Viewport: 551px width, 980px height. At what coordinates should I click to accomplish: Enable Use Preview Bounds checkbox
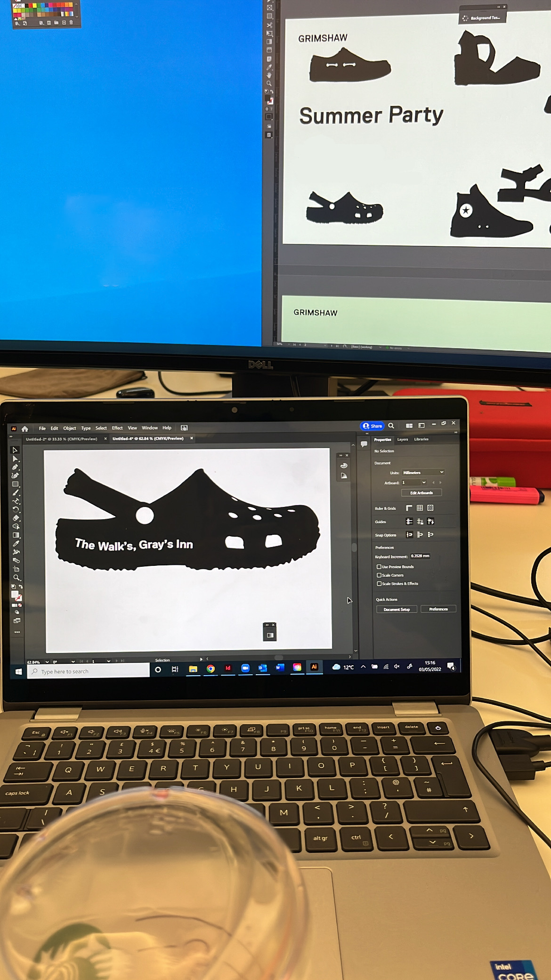pos(379,567)
